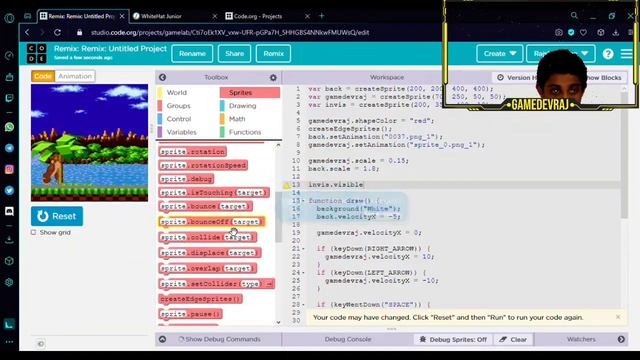Image resolution: width=640 pixels, height=360 pixels.
Task: Open the hamburger menu in header
Action: pyautogui.click(x=627, y=54)
